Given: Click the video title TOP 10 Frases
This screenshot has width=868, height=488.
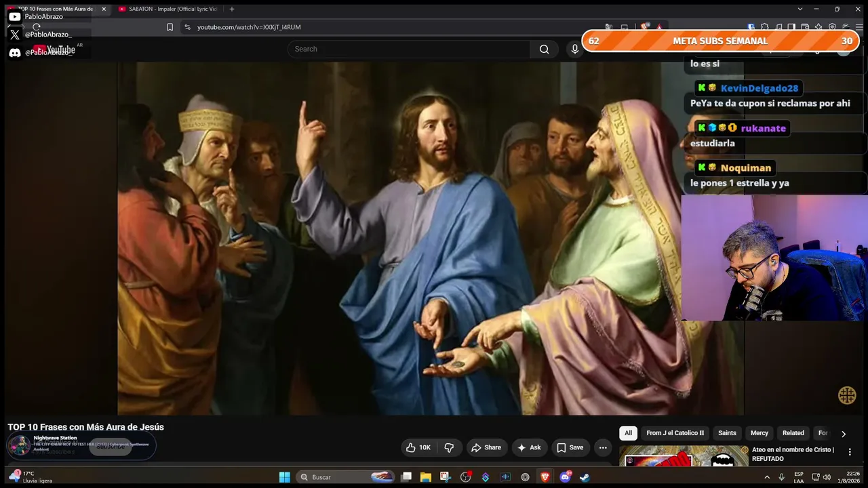Looking at the screenshot, I should click(x=86, y=427).
